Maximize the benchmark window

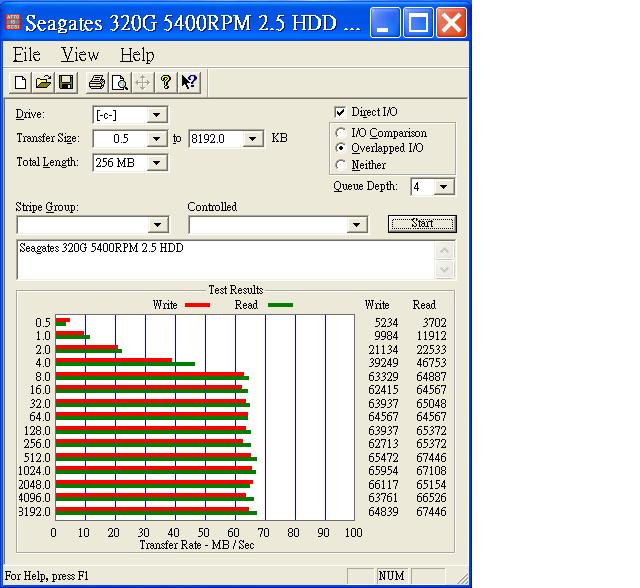418,22
